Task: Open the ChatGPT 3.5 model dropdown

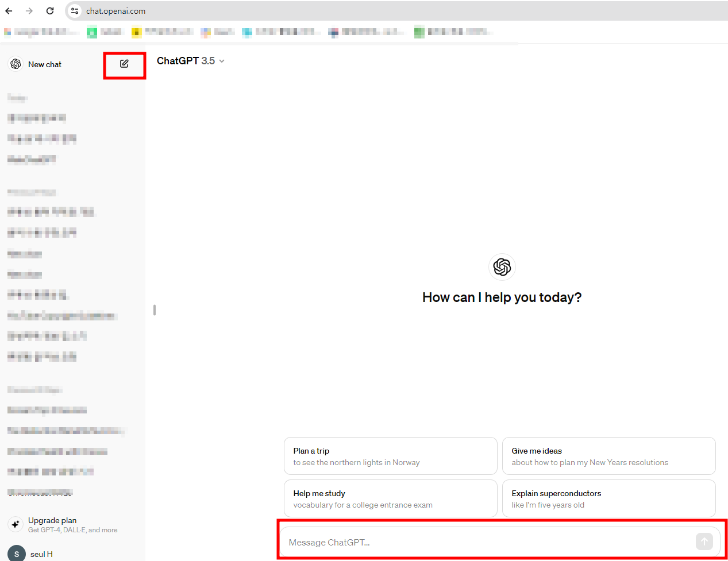Action: pos(190,61)
